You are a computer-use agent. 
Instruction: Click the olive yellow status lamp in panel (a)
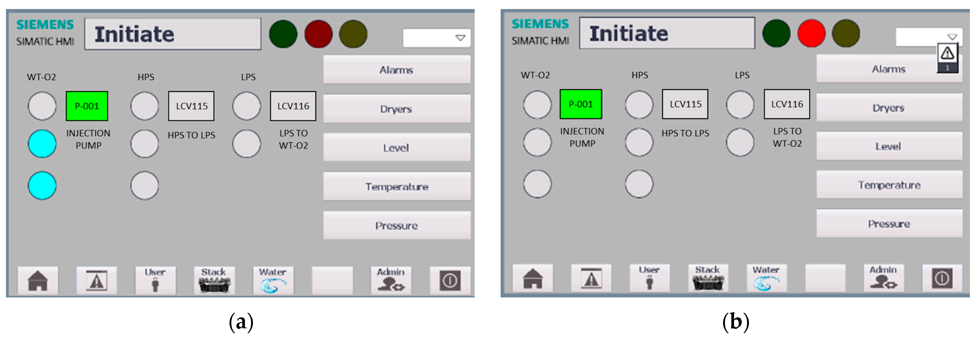(354, 34)
